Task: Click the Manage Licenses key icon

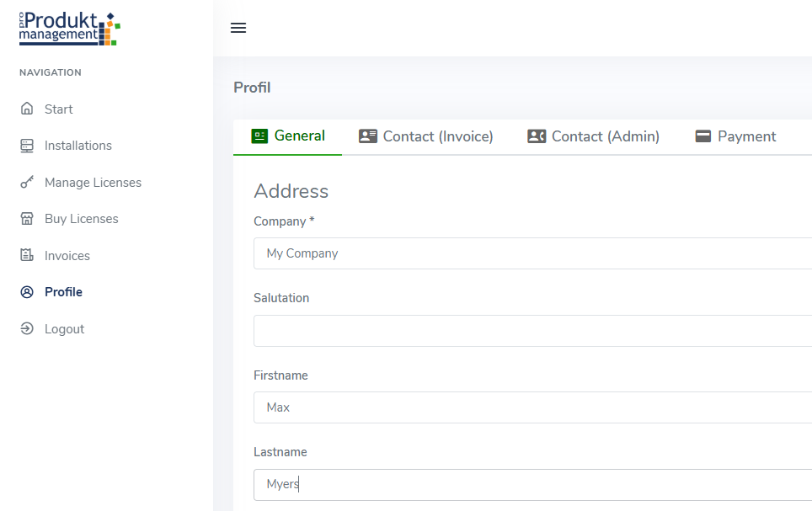Action: 27,183
